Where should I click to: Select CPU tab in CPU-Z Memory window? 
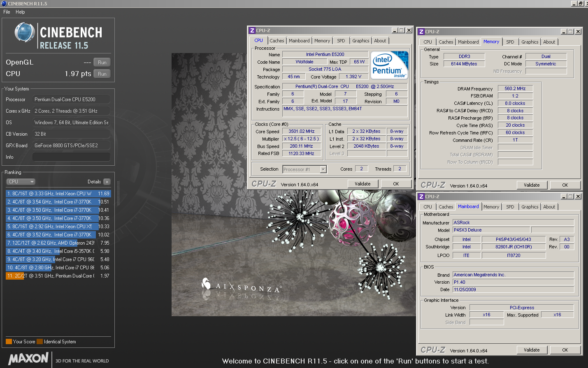click(428, 42)
